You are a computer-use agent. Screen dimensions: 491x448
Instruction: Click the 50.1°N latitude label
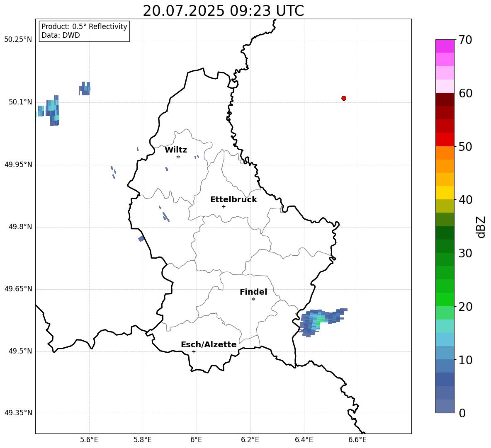20,102
